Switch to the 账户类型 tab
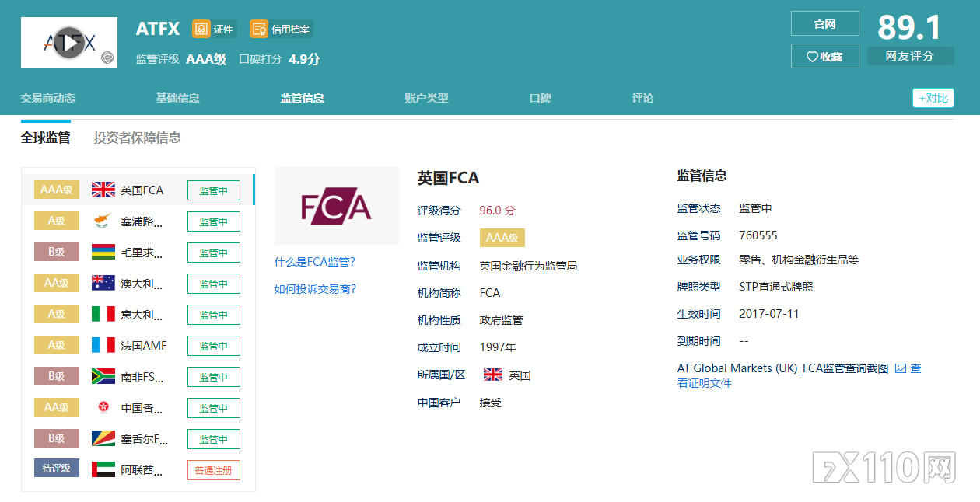The height and width of the screenshot is (502, 980). 427,98
